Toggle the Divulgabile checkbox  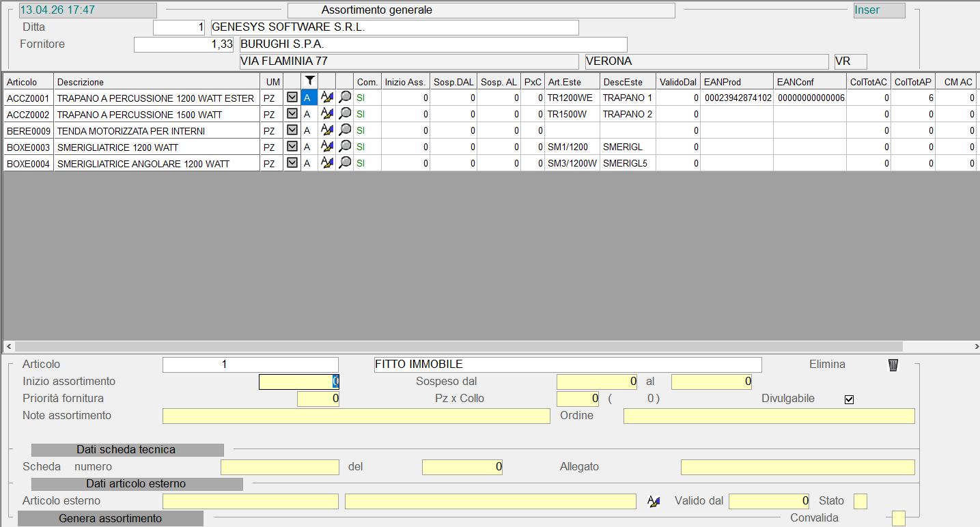coord(849,399)
